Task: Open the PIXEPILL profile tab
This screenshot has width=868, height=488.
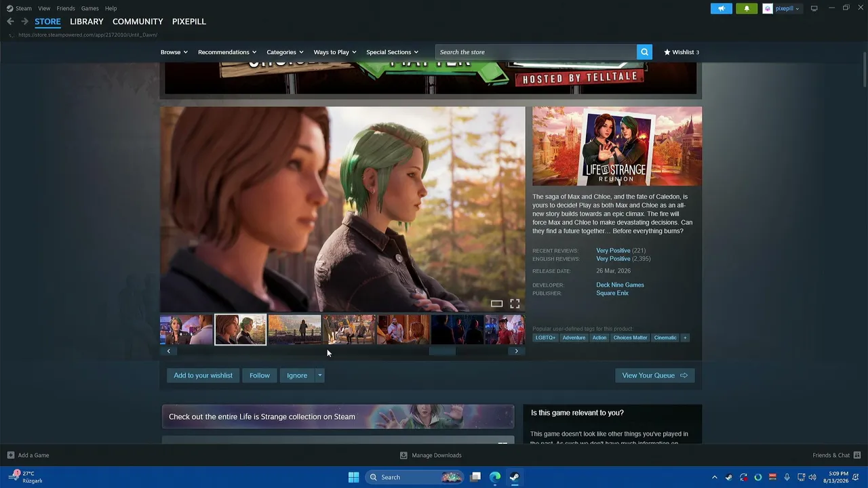Action: click(x=189, y=22)
